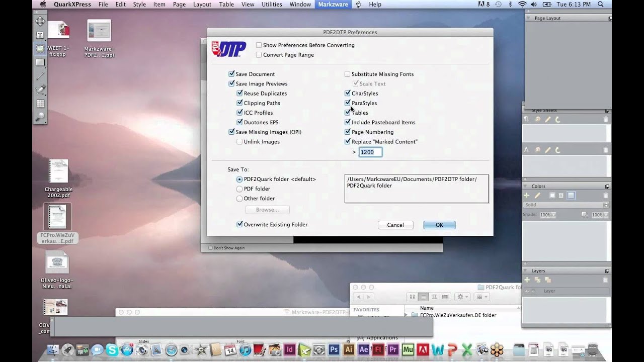Select the Zoom tool

point(40,117)
